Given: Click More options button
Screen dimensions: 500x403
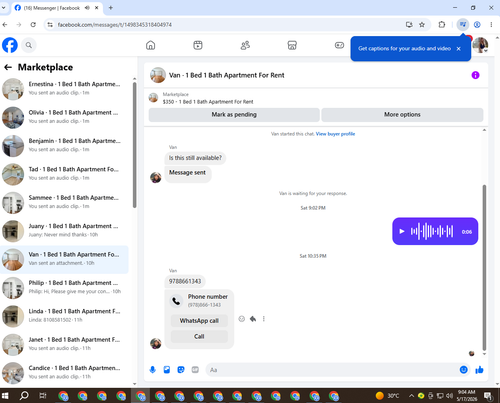Looking at the screenshot, I should tap(402, 115).
